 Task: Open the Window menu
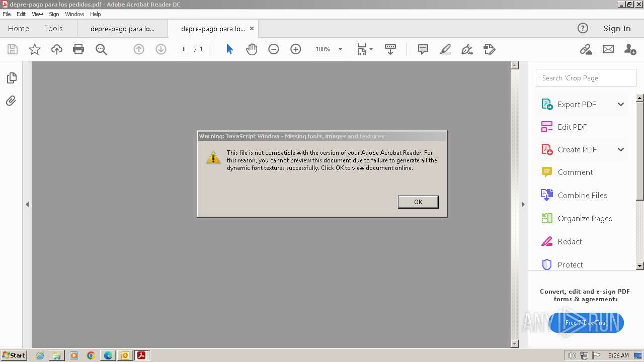(x=74, y=14)
